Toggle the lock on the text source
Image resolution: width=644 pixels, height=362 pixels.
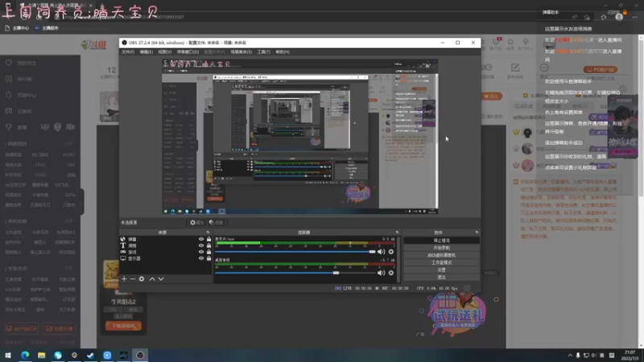pos(208,245)
